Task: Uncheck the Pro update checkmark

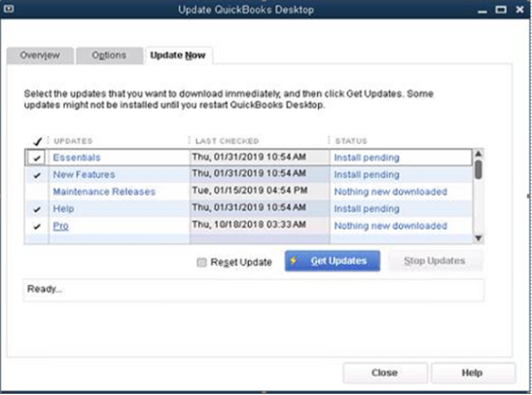Action: (x=37, y=226)
